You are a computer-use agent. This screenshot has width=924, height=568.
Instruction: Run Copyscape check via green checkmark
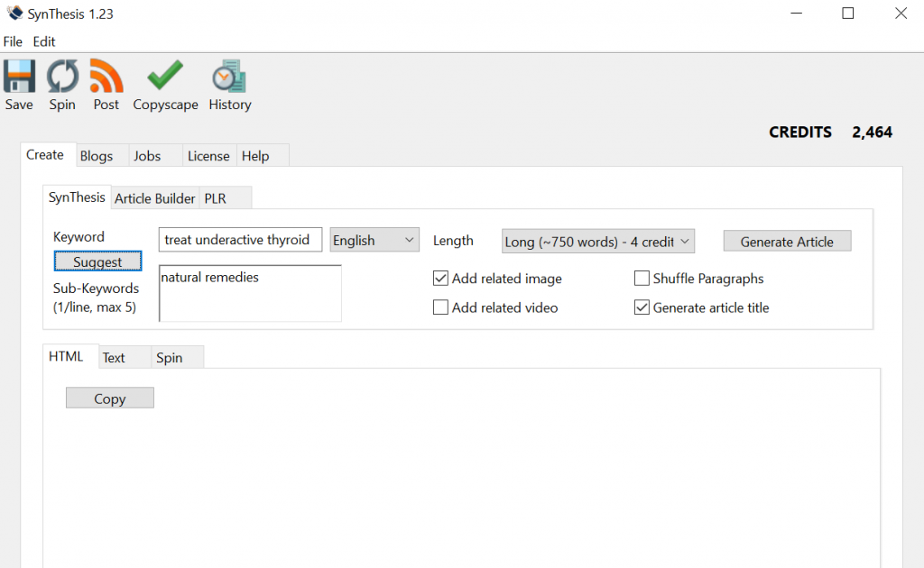click(165, 76)
